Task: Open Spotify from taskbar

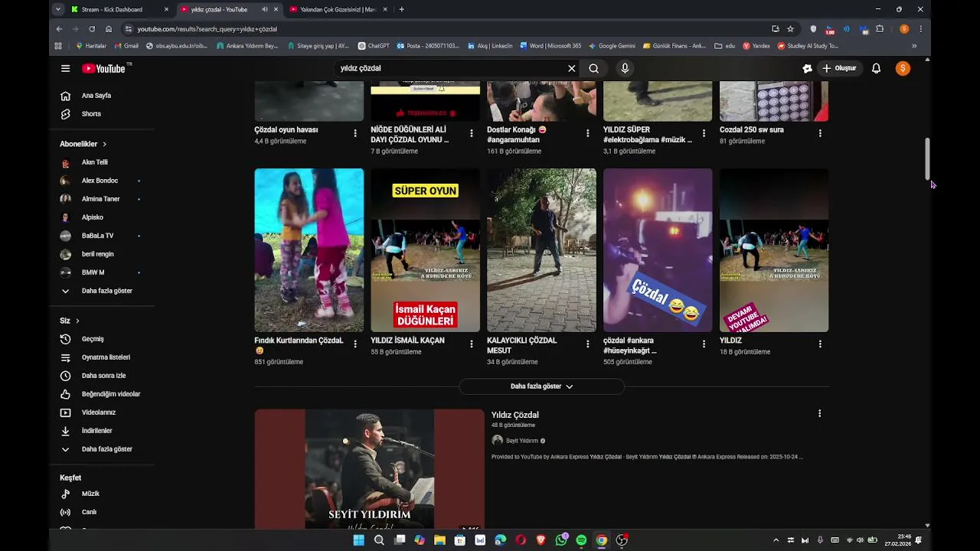Action: click(581, 540)
